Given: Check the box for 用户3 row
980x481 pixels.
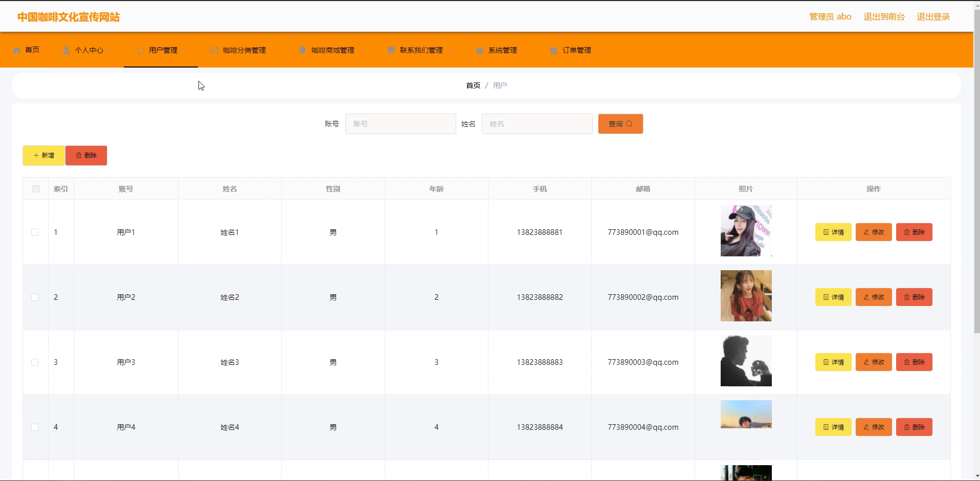Looking at the screenshot, I should point(35,362).
